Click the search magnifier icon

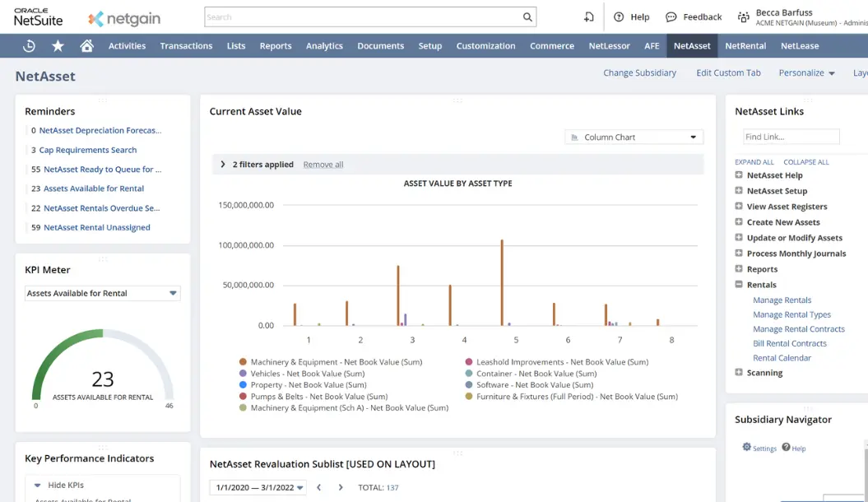(x=527, y=17)
